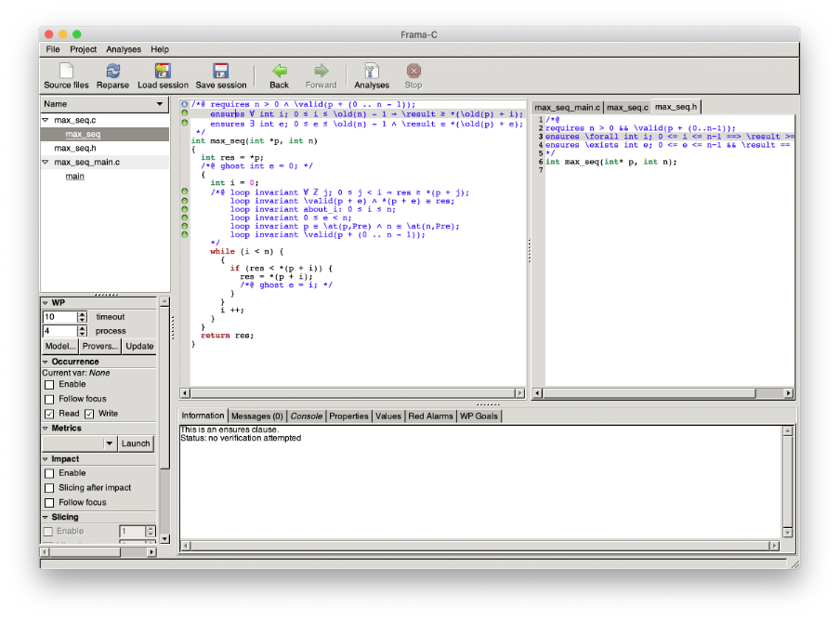Open the Analyses menu
The height and width of the screenshot is (621, 840).
(x=124, y=49)
